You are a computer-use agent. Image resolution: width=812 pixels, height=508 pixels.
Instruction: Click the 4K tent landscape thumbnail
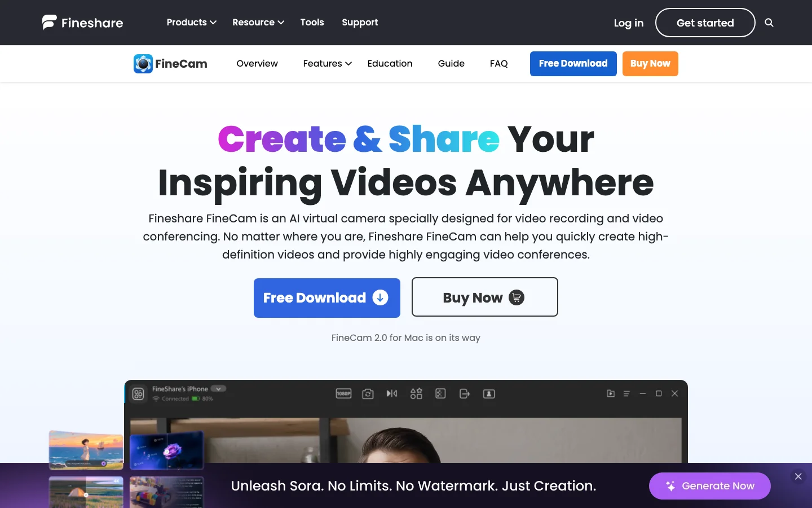(x=86, y=492)
